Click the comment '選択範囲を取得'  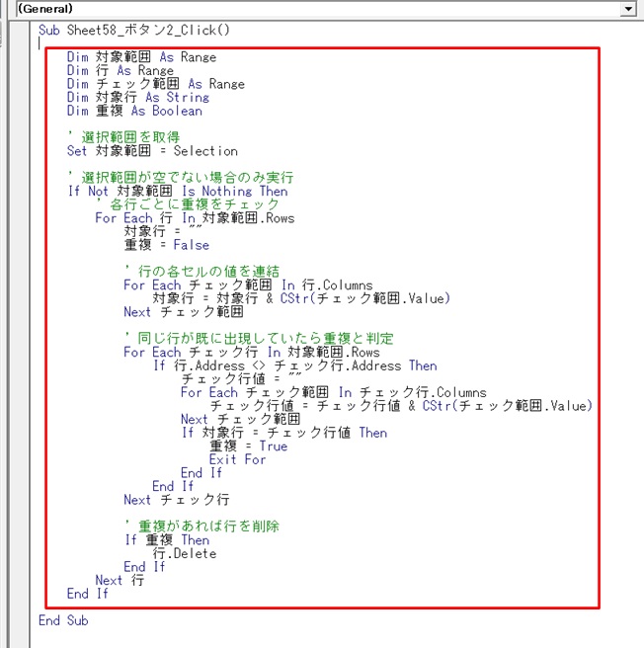tap(124, 137)
